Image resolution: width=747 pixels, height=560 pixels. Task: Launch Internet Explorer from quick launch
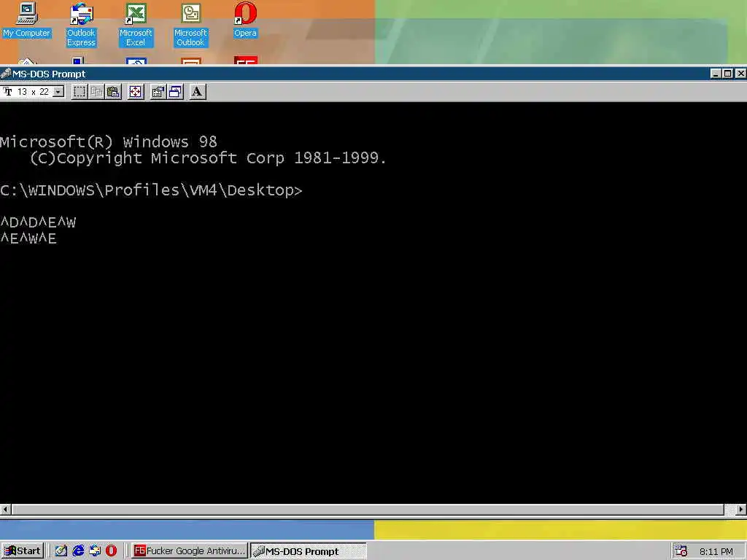(x=78, y=551)
